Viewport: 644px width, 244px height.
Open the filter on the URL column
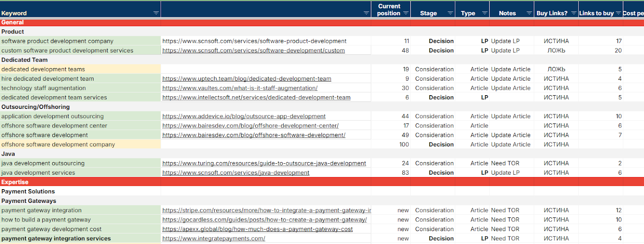tap(366, 13)
